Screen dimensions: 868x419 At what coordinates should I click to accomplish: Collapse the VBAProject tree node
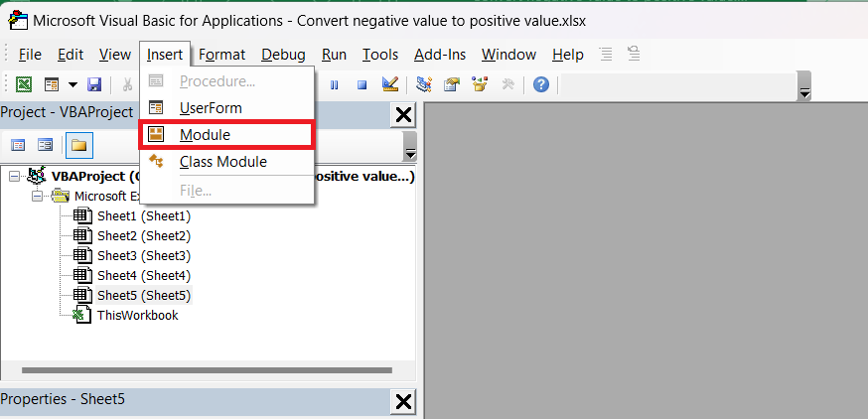(14, 177)
